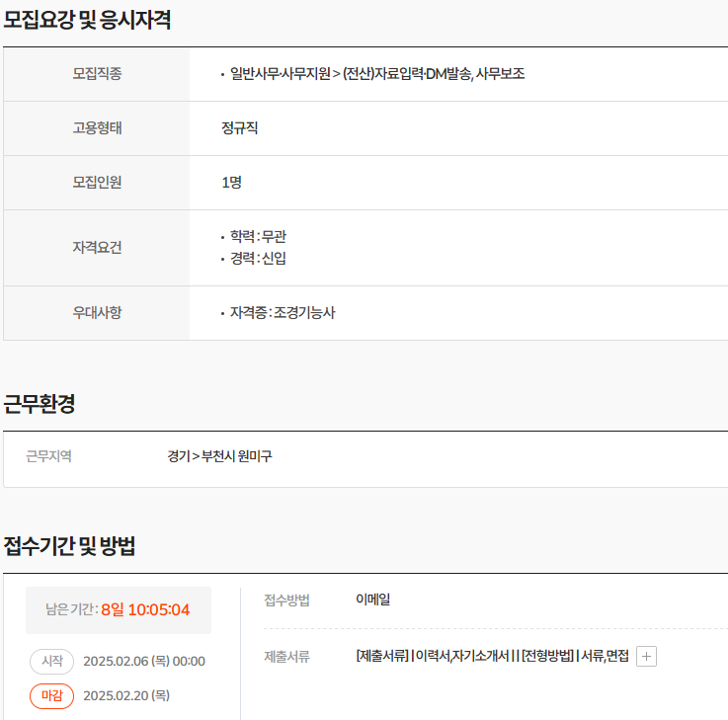The width and height of the screenshot is (728, 720).
Task: Click the 1명 recruitment count value
Action: [231, 183]
